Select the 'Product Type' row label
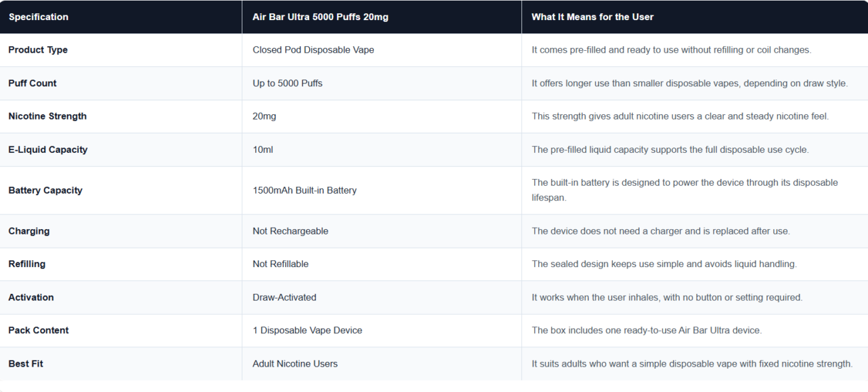The image size is (868, 392). (38, 50)
